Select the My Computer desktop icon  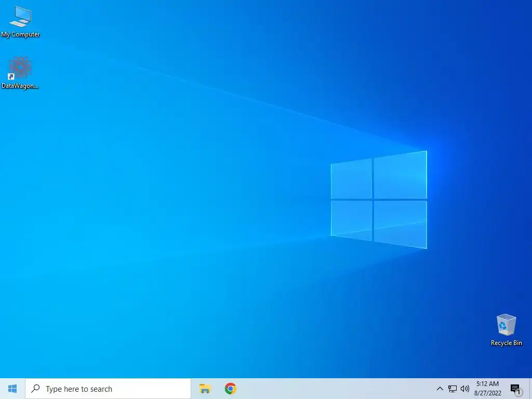click(x=20, y=21)
